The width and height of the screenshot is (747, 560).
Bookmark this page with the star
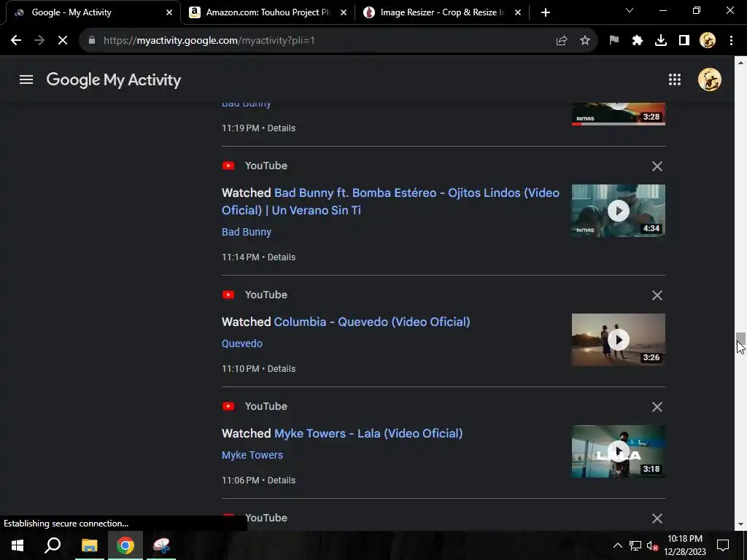point(585,41)
